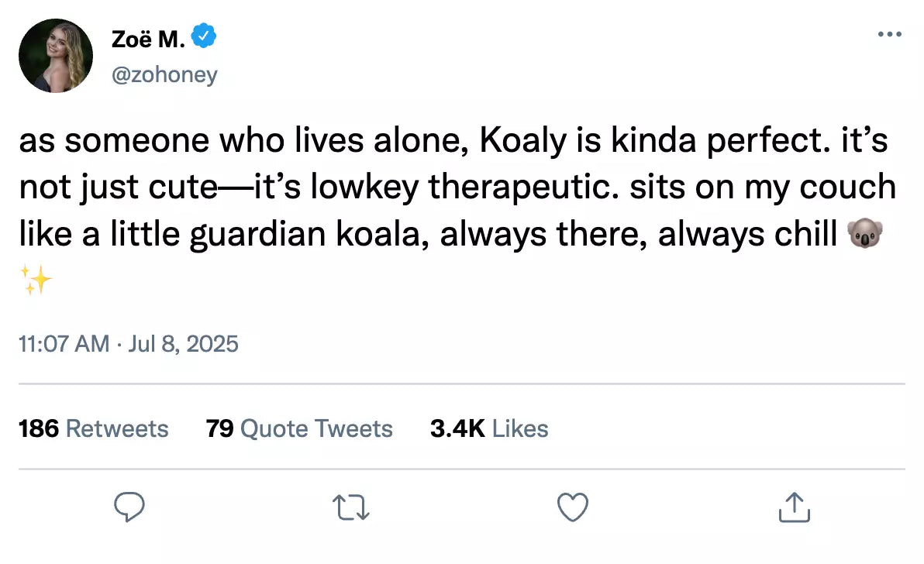Click the blue verified badge
The width and height of the screenshot is (924, 564).
click(204, 36)
